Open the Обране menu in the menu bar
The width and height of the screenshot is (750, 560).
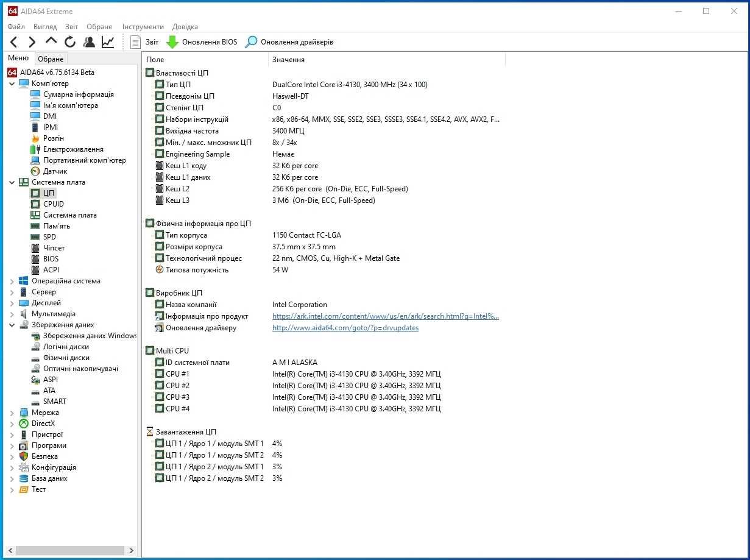pyautogui.click(x=99, y=27)
